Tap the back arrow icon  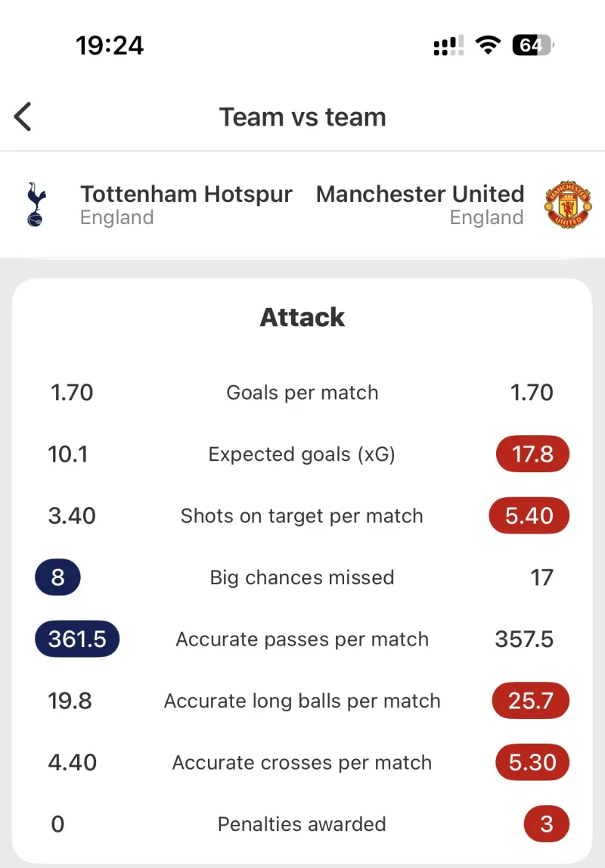pos(23,117)
